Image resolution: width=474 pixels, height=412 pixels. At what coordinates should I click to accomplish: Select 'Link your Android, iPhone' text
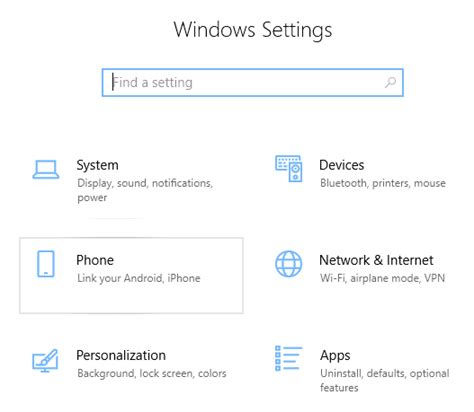tap(139, 278)
